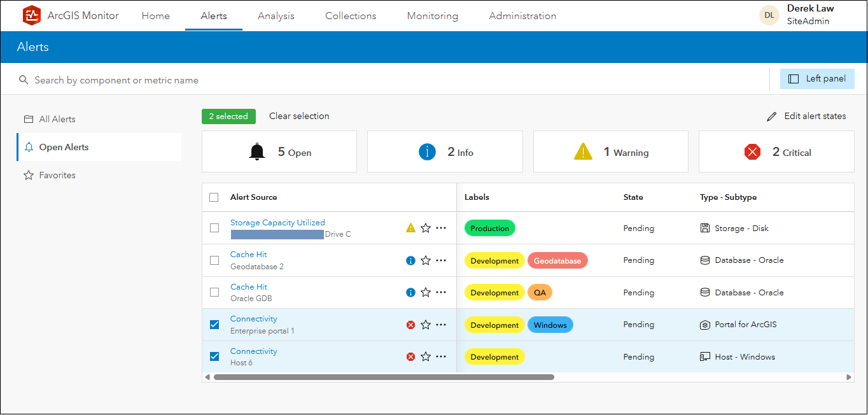Click info severity icon on Oracle GDB row
The image size is (868, 415).
click(x=410, y=293)
